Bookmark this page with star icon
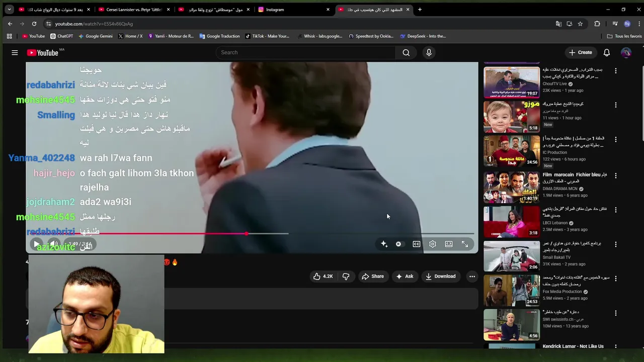The width and height of the screenshot is (644, 362). tap(580, 24)
